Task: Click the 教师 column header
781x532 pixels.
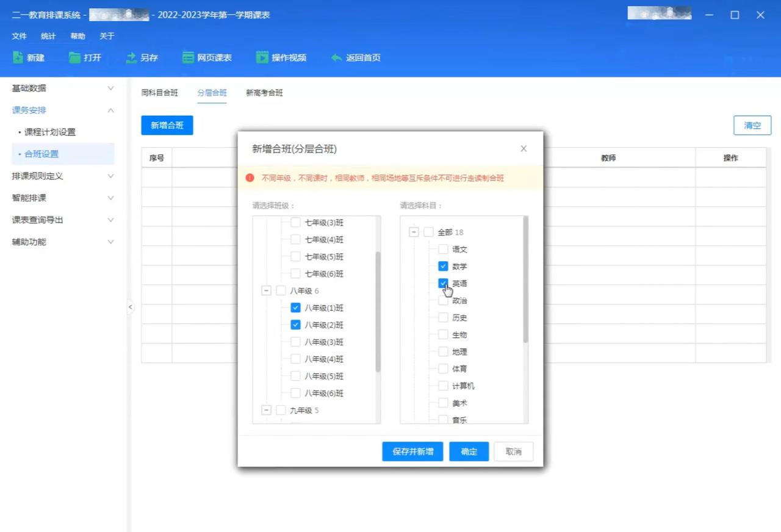Action: point(608,157)
